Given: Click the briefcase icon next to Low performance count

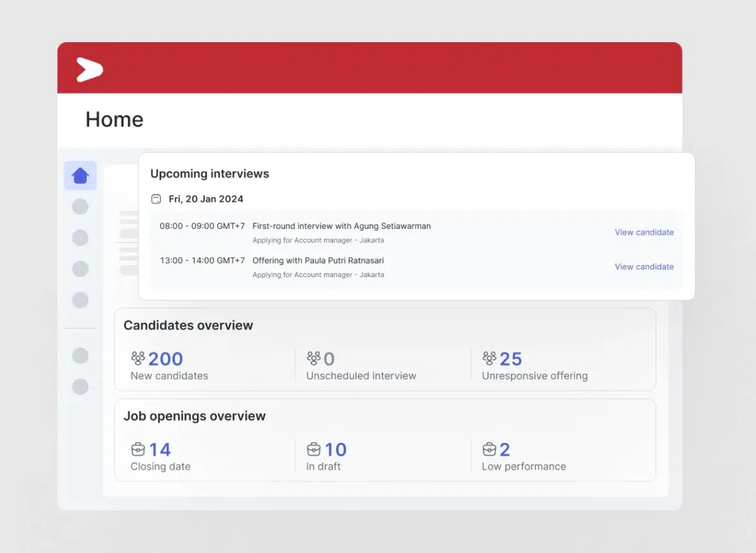Looking at the screenshot, I should point(489,449).
